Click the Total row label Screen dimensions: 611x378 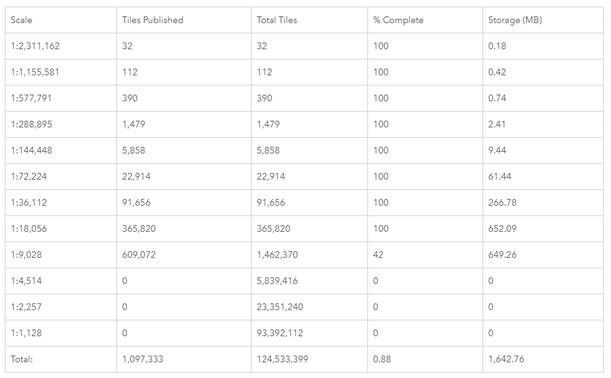(21, 359)
